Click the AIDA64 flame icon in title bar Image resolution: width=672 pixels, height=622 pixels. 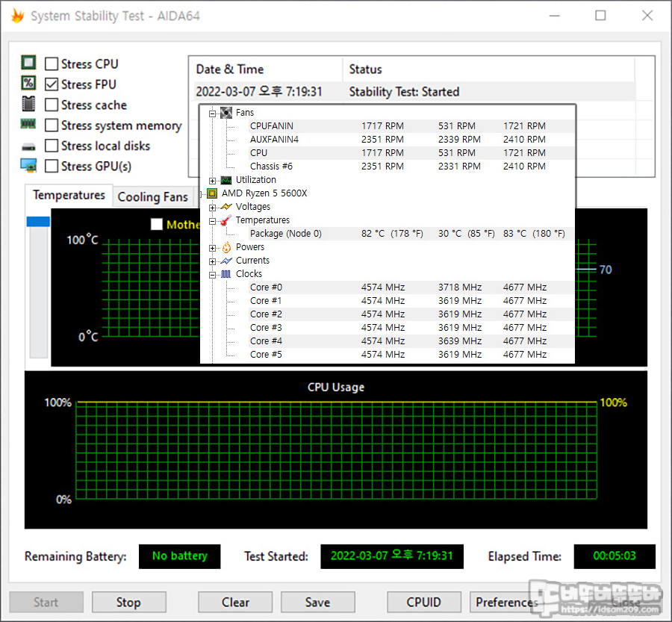18,16
